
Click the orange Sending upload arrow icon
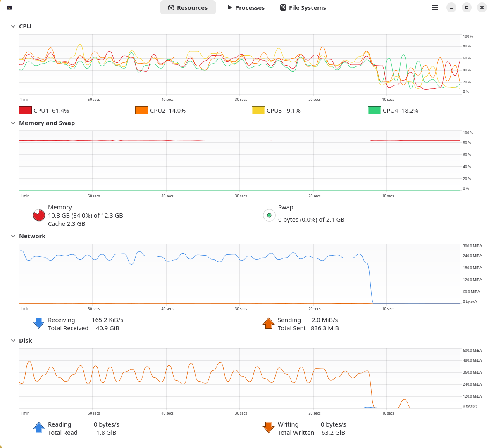point(268,323)
